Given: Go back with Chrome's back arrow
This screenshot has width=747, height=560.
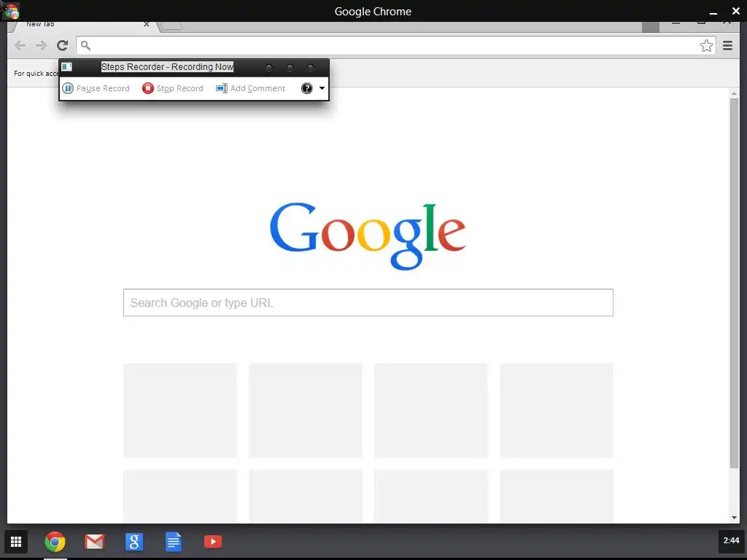Looking at the screenshot, I should [20, 45].
